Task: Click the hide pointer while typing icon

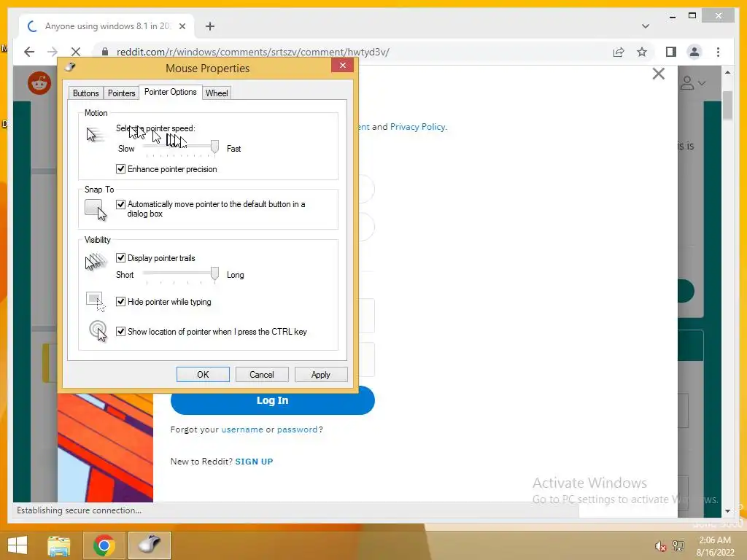Action: tap(96, 301)
